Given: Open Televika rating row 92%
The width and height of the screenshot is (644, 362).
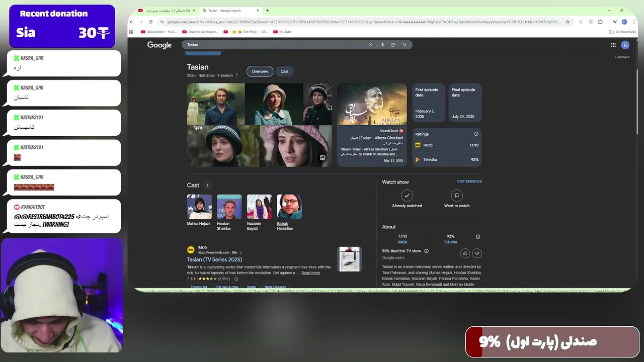Looking at the screenshot, I should [x=447, y=160].
